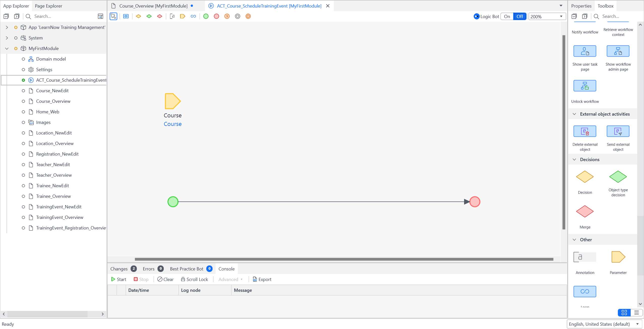Select the Decision diamond in the toolbox
The image size is (644, 329).
pos(585,177)
